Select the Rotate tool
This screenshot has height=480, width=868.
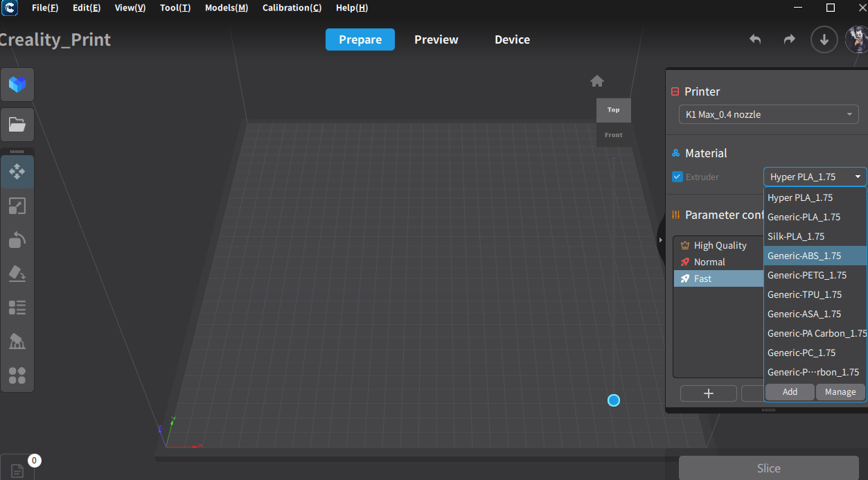pos(17,240)
